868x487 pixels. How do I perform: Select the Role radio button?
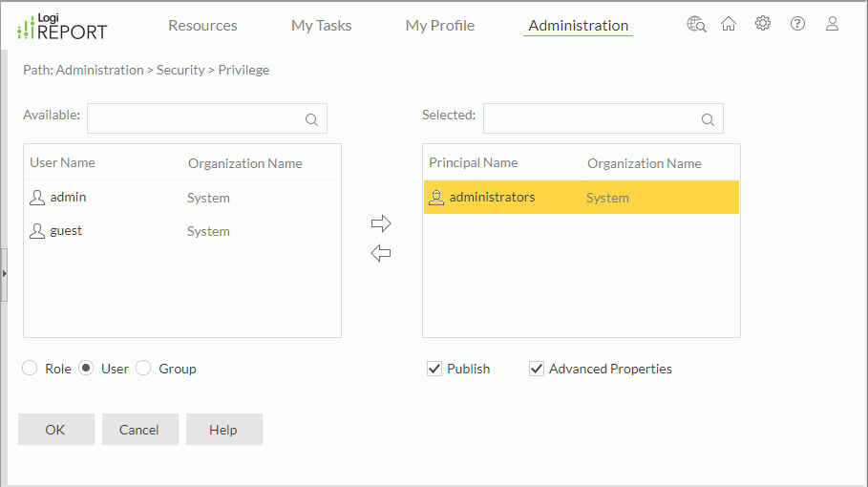click(x=30, y=368)
